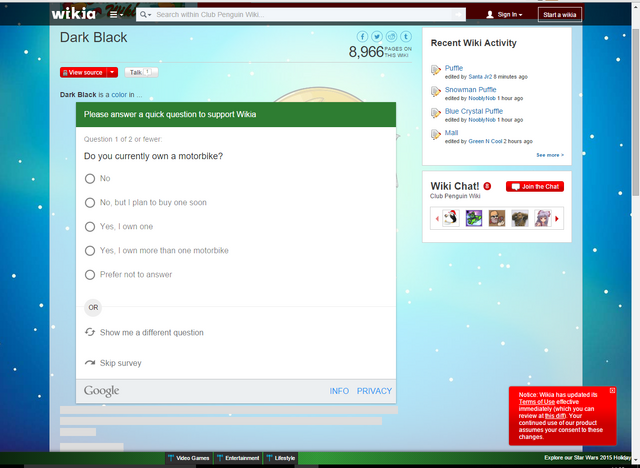
Task: Open the hamburger menu beside Wikia logo
Action: pyautogui.click(x=116, y=15)
